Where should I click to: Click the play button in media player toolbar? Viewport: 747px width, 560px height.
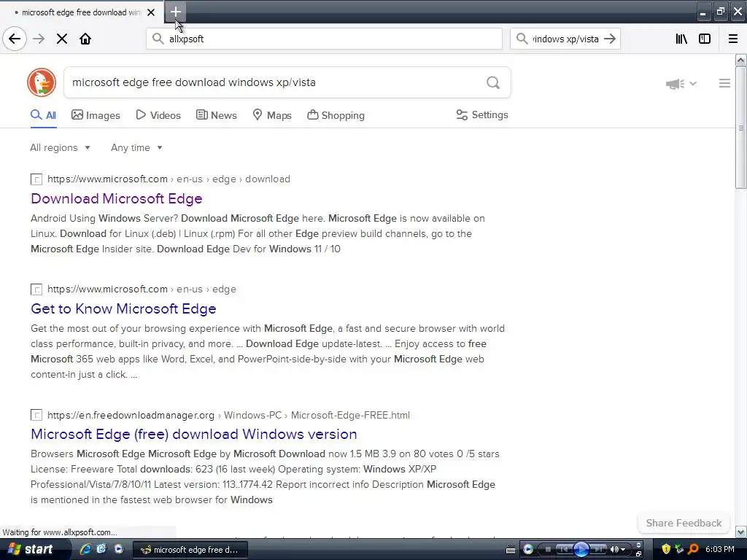[581, 550]
